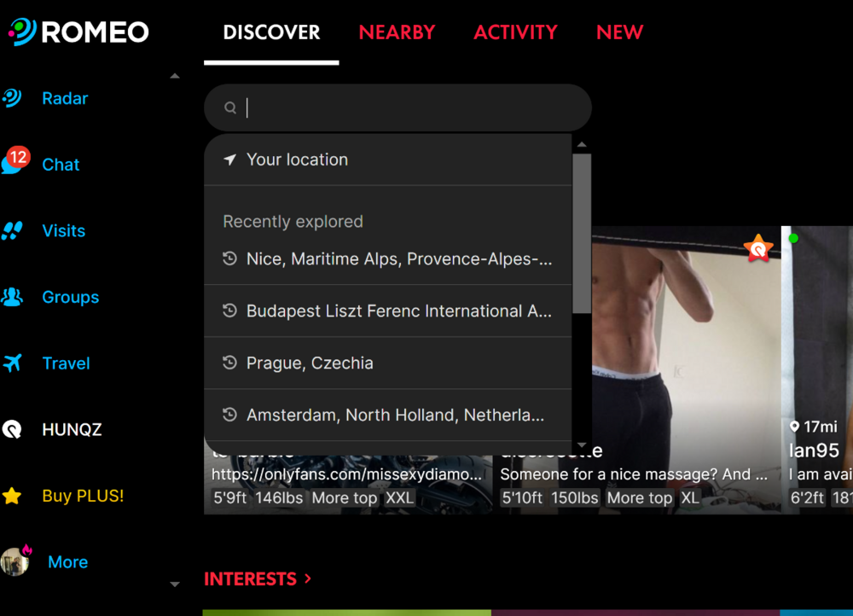
Task: Choose Amsterdam, North Holland recent location
Action: pyautogui.click(x=395, y=415)
